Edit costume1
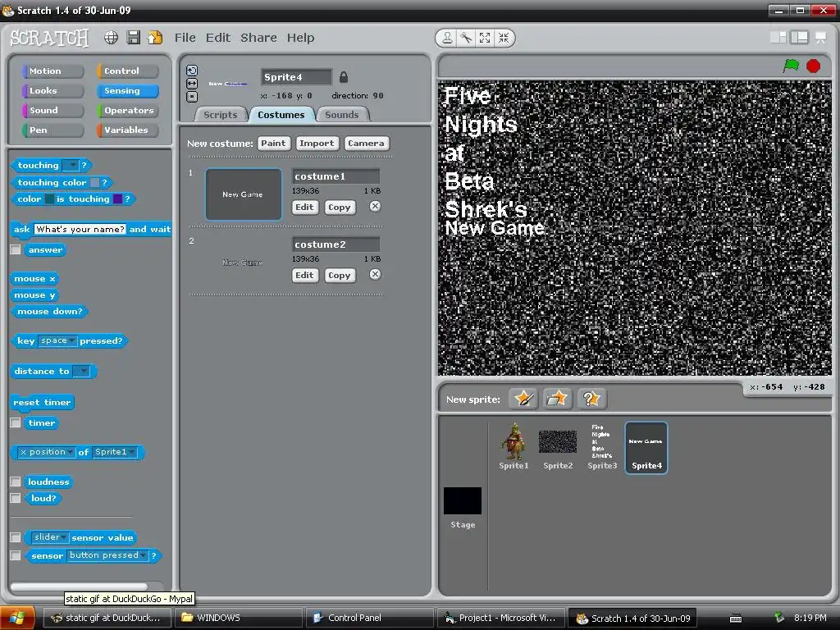Viewport: 840px width, 630px height. (304, 207)
